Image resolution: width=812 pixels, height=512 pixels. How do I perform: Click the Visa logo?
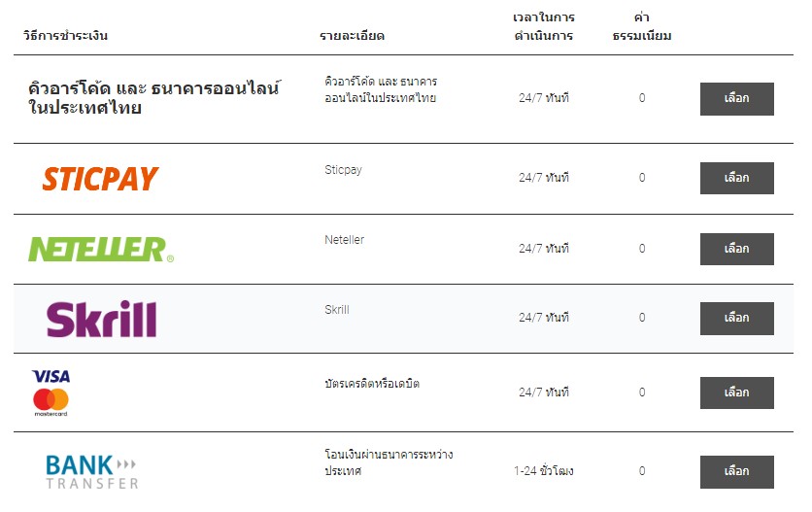pos(51,376)
